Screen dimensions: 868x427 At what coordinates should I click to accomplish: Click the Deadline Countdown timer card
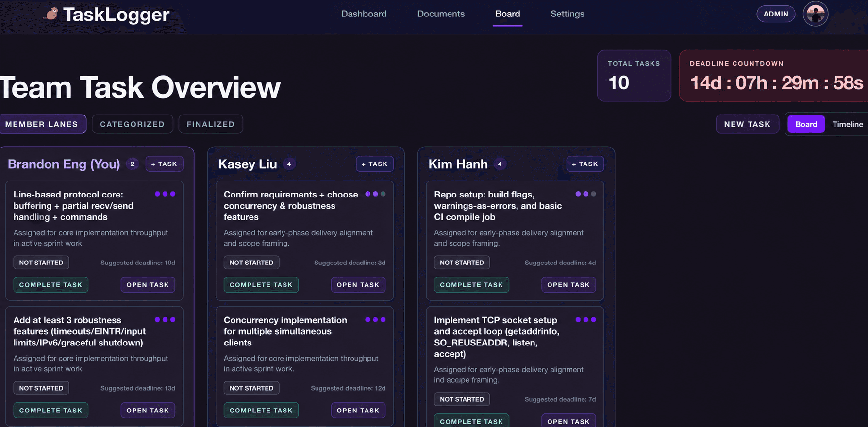(x=774, y=76)
